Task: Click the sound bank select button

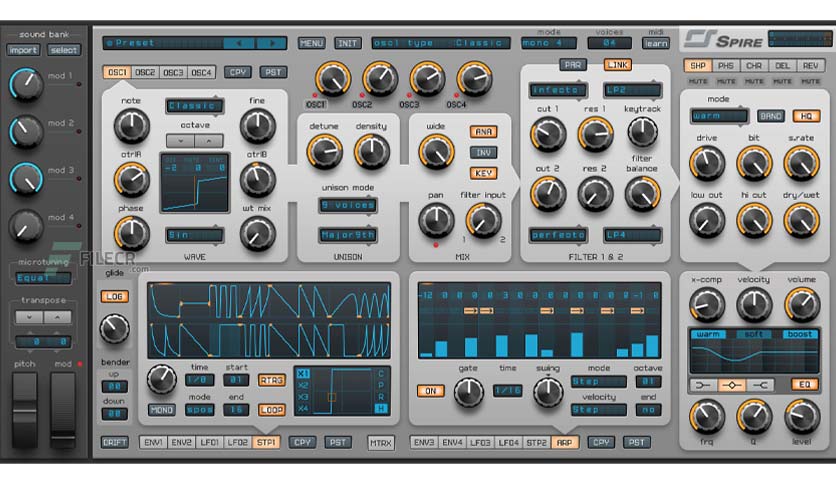Action: coord(64,50)
